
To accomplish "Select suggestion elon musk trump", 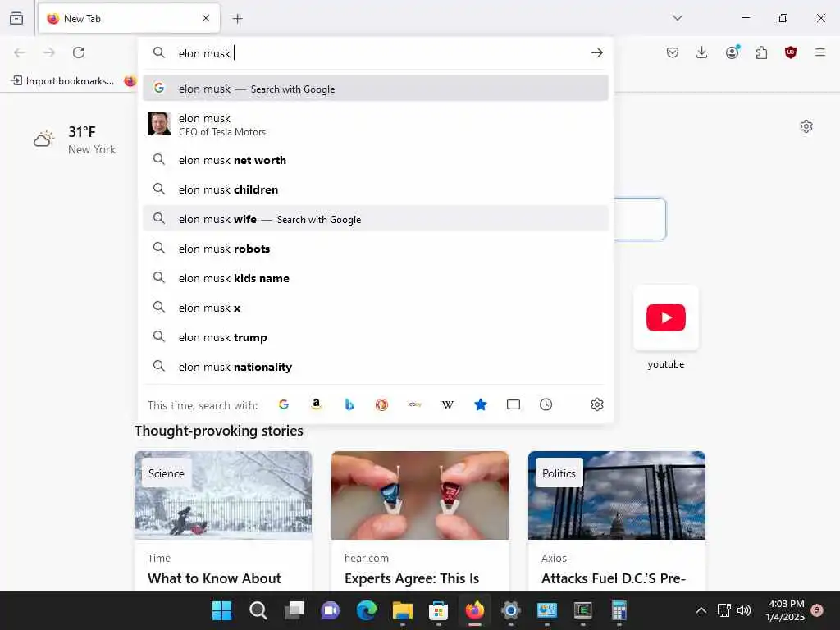I will click(x=376, y=337).
